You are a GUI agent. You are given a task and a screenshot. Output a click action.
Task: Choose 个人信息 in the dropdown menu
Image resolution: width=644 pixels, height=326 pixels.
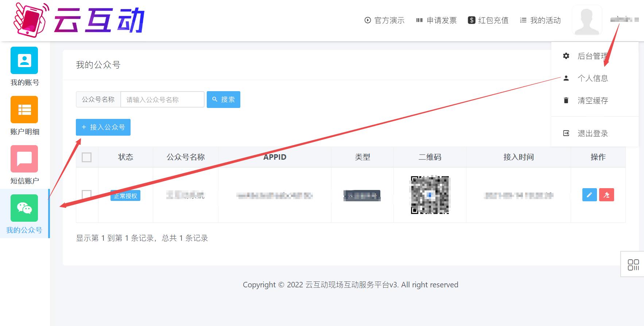[x=593, y=78]
